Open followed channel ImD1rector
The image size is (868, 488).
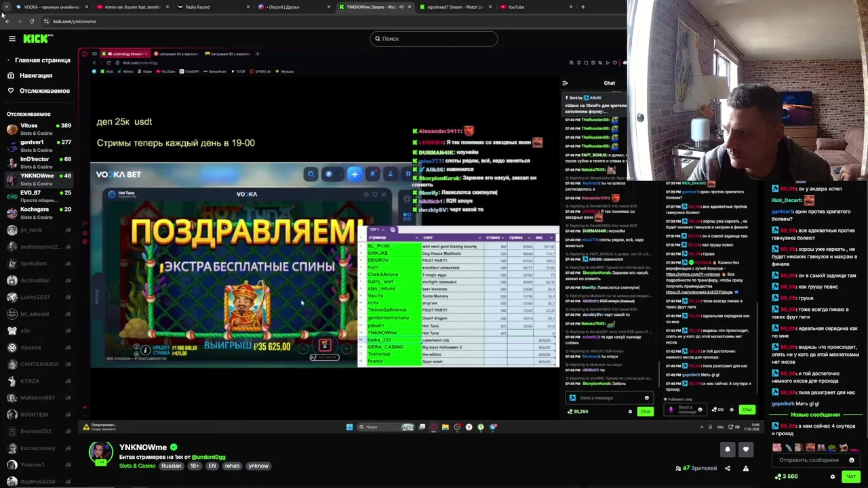tap(38, 162)
